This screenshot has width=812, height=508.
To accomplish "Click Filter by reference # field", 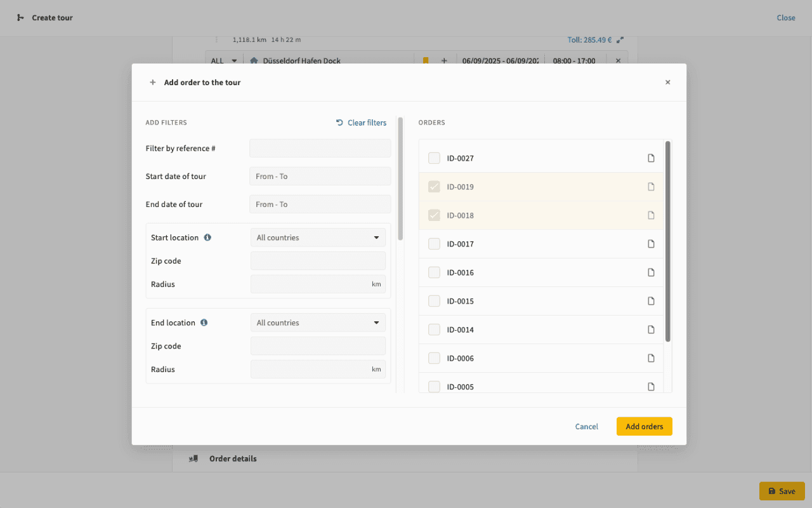I will coord(320,149).
